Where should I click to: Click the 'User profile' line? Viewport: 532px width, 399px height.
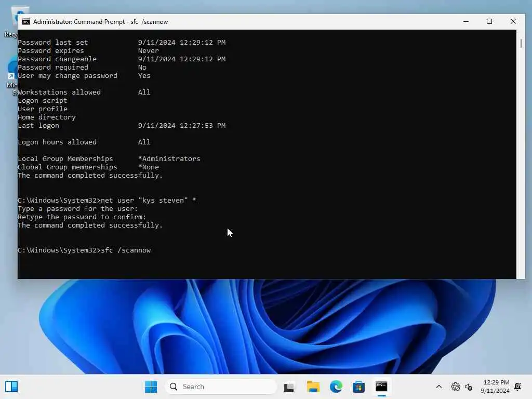coord(43,109)
